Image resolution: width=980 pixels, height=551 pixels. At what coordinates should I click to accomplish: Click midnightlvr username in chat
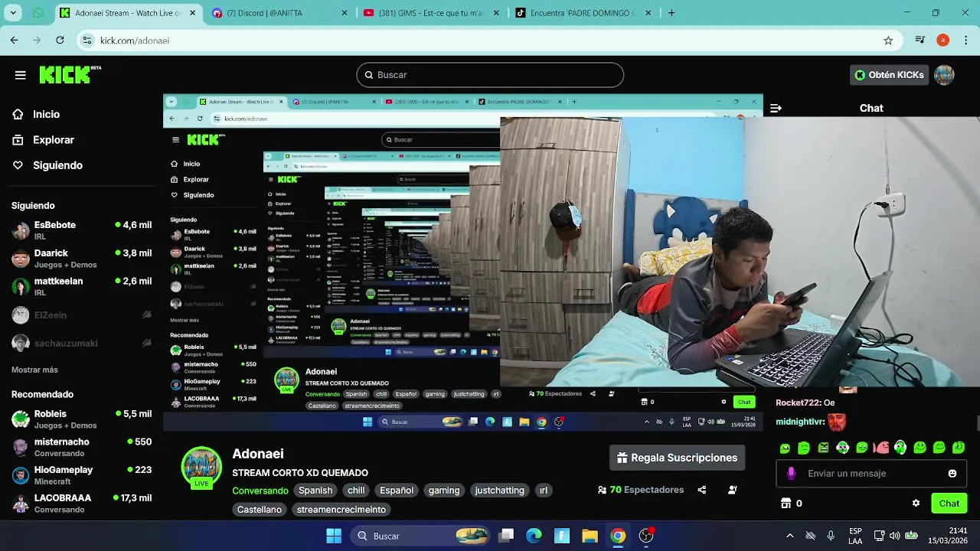pos(799,422)
